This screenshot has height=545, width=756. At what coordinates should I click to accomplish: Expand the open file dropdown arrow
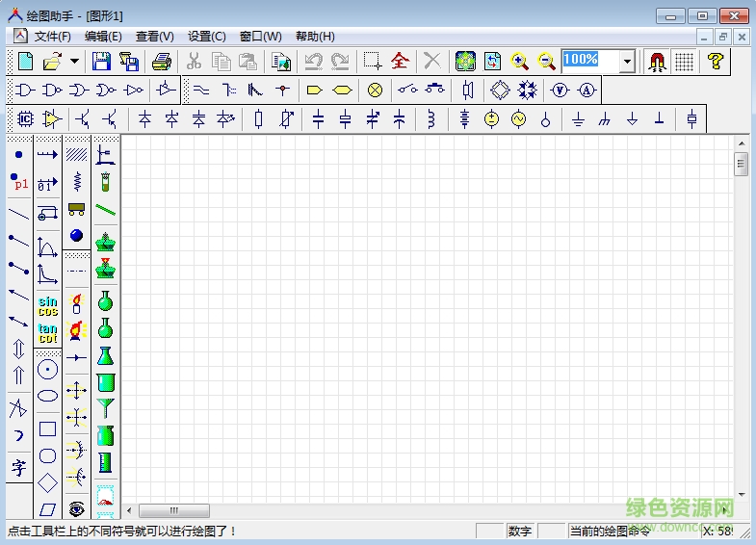(x=75, y=62)
